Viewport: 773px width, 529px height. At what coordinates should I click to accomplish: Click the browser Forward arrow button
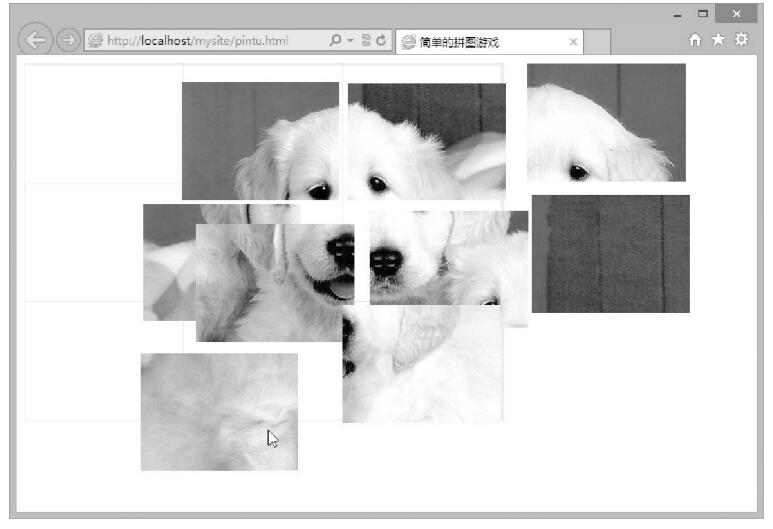point(68,40)
